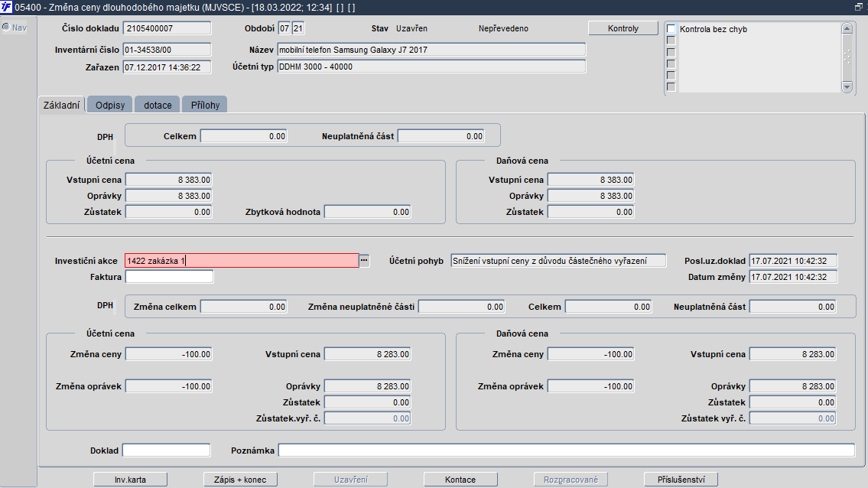Focus the Poznámka text field
The height and width of the screenshot is (488, 868).
pos(566,451)
